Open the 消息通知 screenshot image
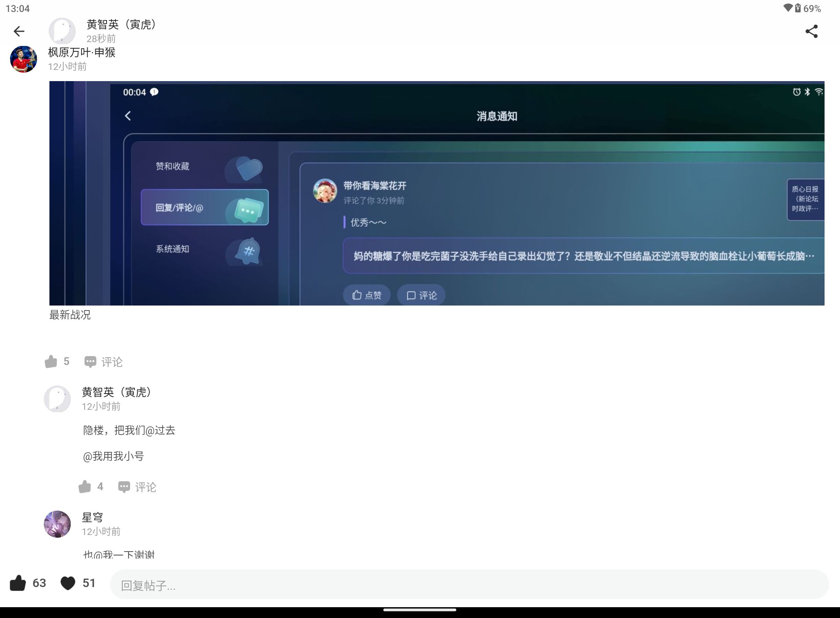Screen dimensions: 840x618 (x=437, y=193)
